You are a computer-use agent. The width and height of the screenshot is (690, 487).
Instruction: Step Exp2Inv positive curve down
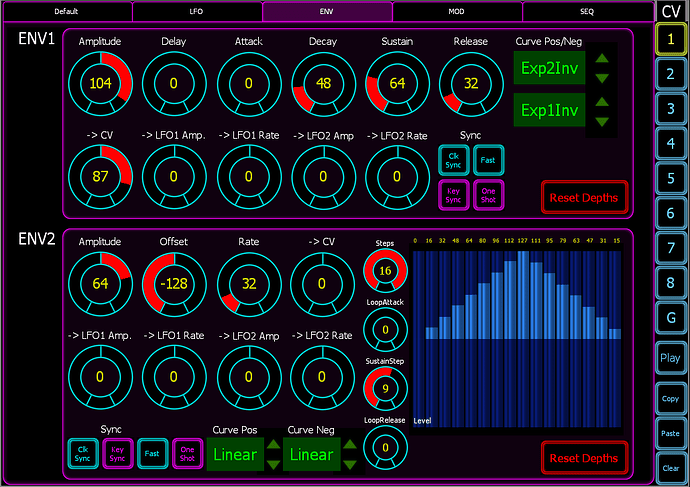click(x=602, y=78)
